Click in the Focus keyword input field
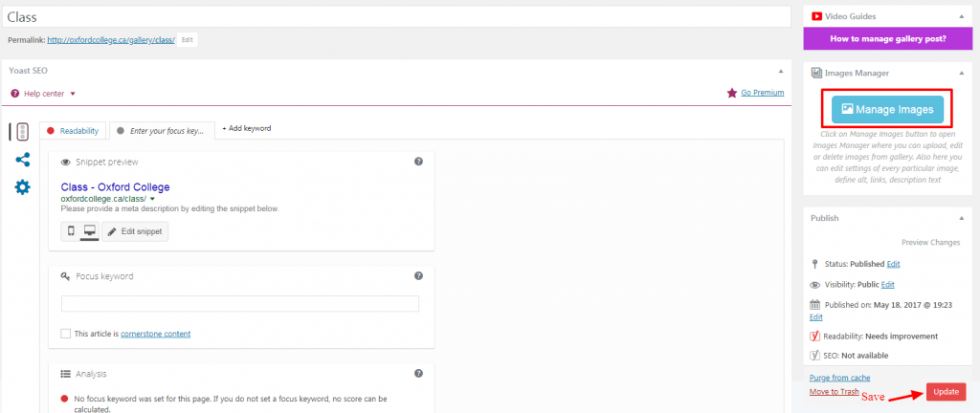 [x=239, y=304]
